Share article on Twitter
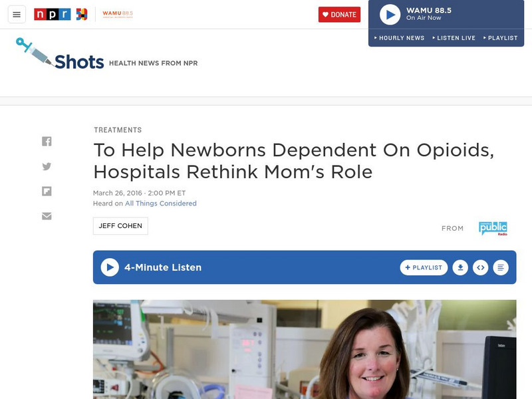 point(47,166)
